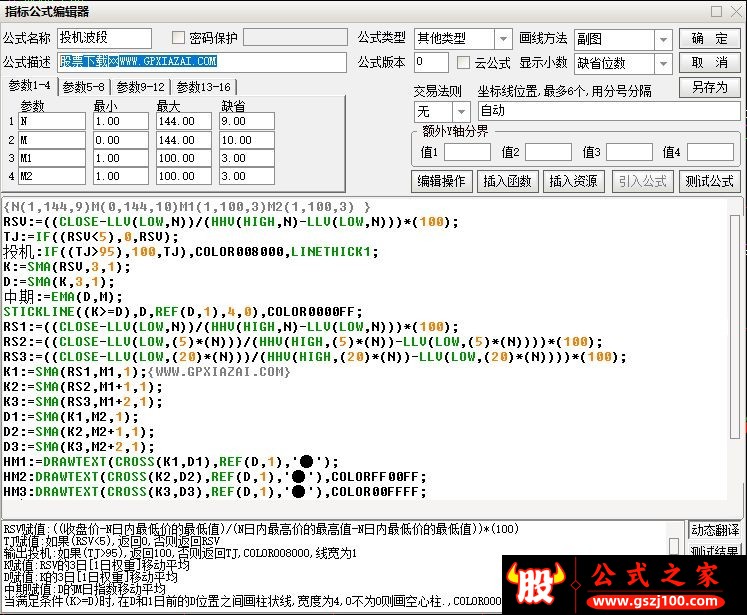747x615 pixels.
Task: Click the 值1 Y-axis input field
Action: click(467, 152)
